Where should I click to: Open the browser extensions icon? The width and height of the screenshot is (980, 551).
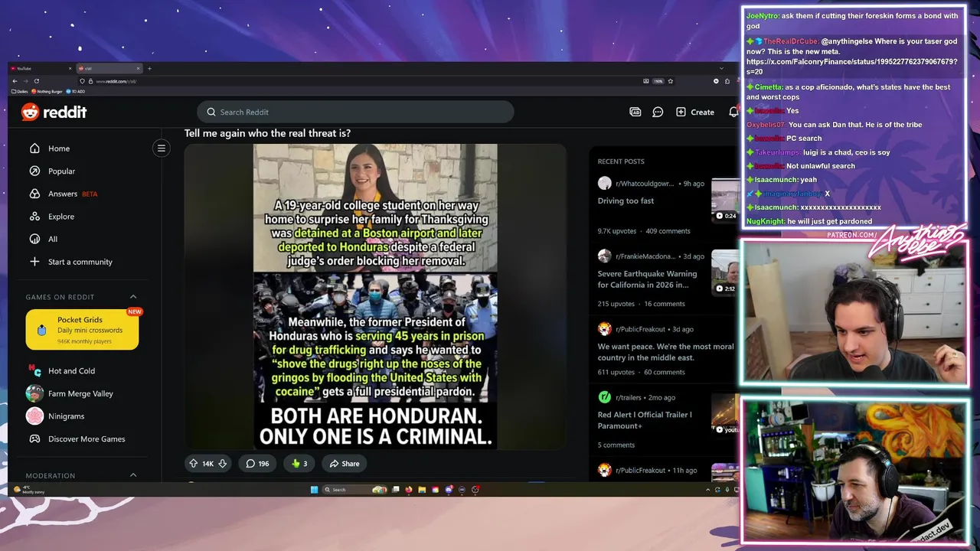point(727,81)
